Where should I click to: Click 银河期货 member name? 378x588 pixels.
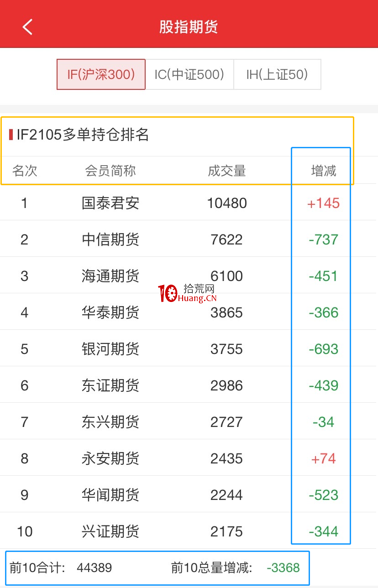pos(110,349)
